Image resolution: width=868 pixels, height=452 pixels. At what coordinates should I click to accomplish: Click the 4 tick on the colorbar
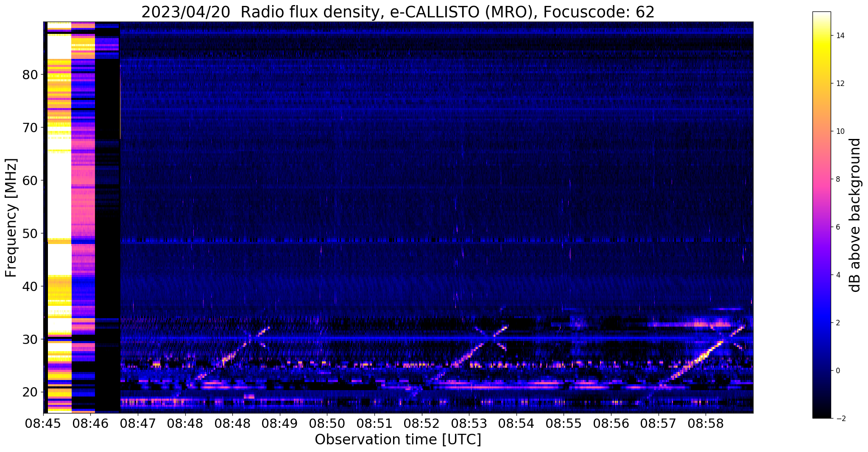coord(838,275)
